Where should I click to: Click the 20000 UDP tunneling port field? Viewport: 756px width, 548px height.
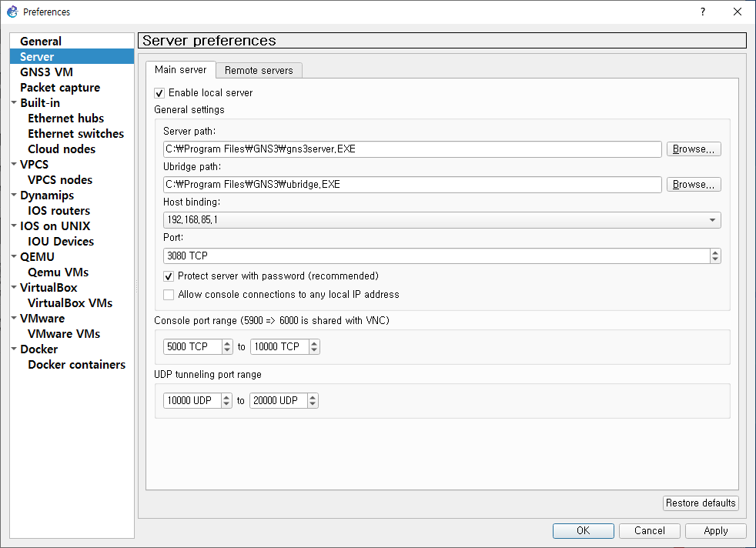(x=278, y=401)
